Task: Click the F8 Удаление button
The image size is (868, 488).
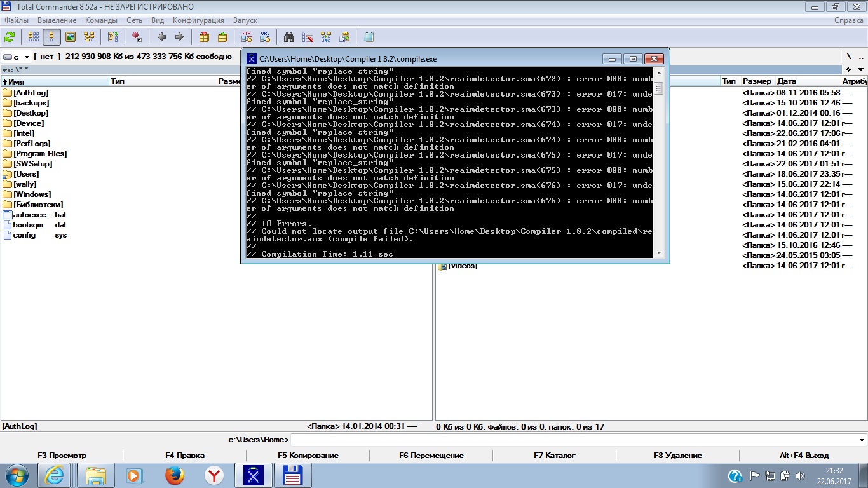Action: pos(677,456)
